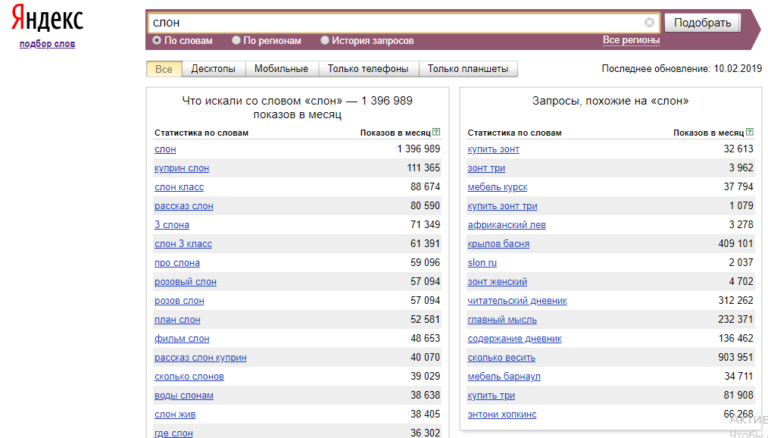
Task: Switch to the 'Десктопы' tab
Action: 213,69
